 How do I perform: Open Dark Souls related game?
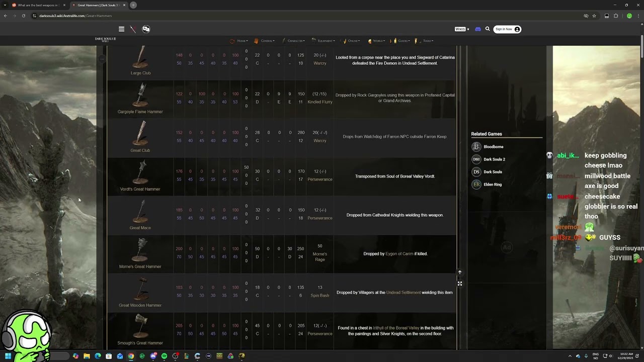pyautogui.click(x=493, y=172)
